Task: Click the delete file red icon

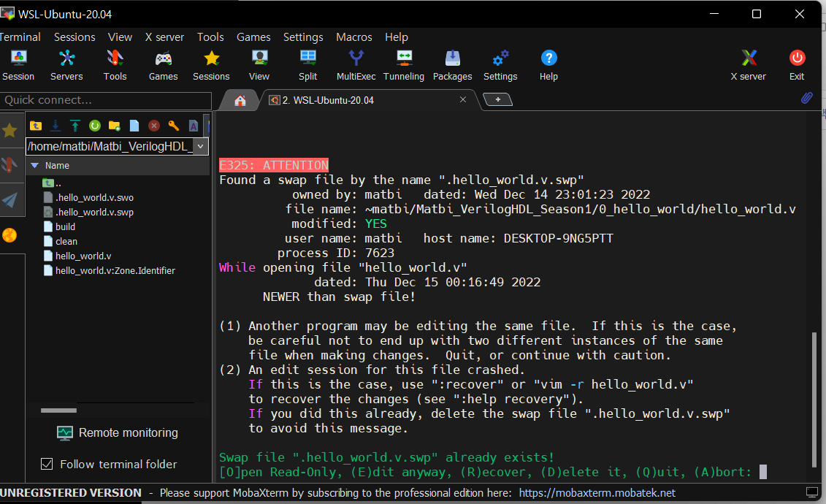Action: [153, 126]
